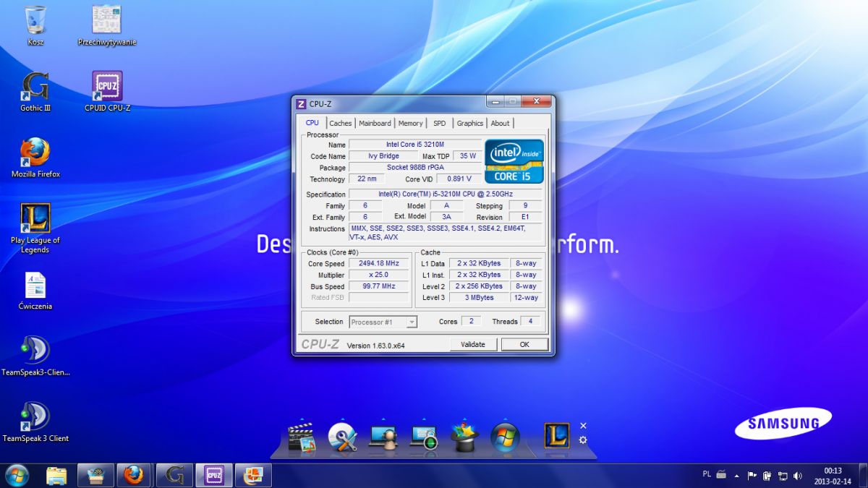Open the Memory tab
The image size is (868, 488).
tap(410, 124)
